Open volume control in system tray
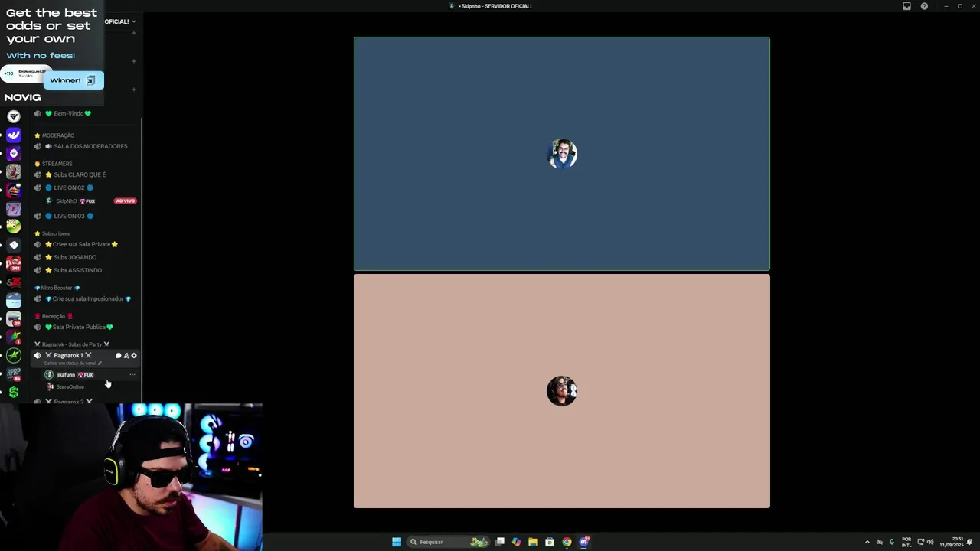 (x=930, y=542)
